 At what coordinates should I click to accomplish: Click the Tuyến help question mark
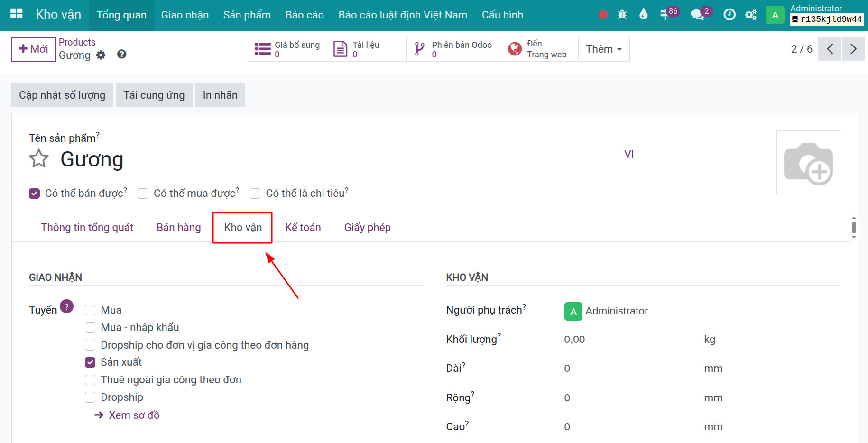[x=67, y=306]
